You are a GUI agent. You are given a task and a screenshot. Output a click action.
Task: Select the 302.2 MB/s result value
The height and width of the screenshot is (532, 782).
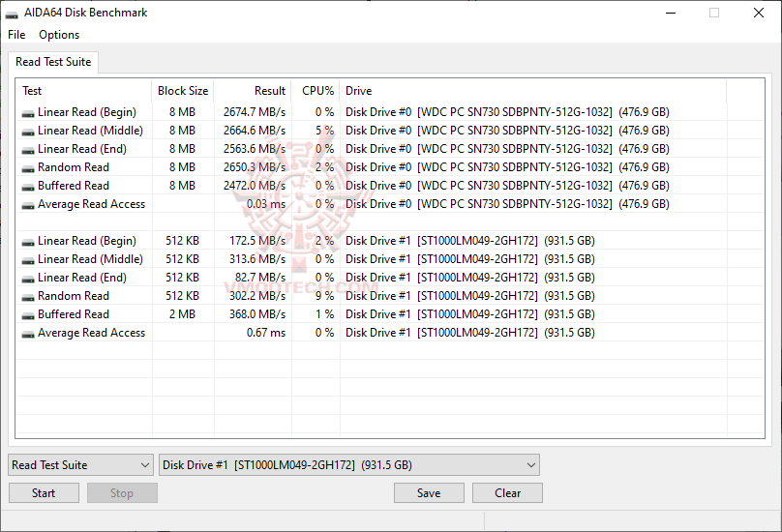[257, 296]
